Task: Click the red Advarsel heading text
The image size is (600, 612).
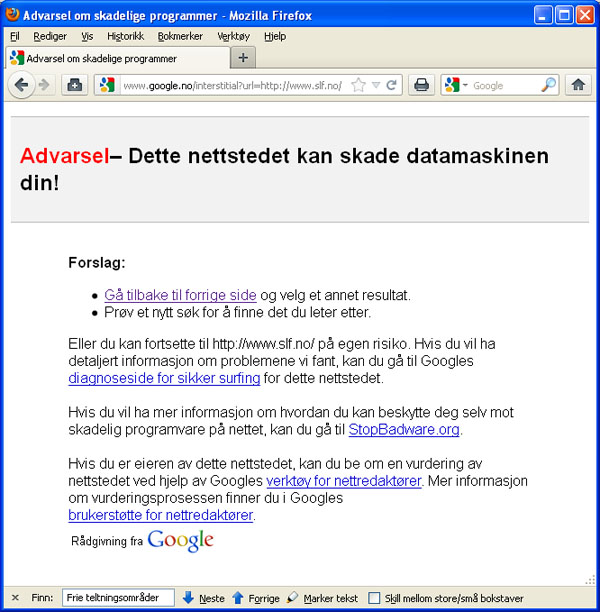Action: [65, 156]
